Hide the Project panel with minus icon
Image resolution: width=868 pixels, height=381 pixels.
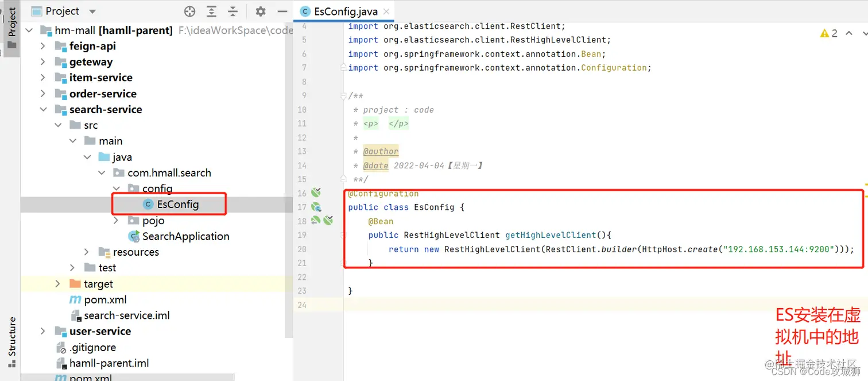pos(282,11)
